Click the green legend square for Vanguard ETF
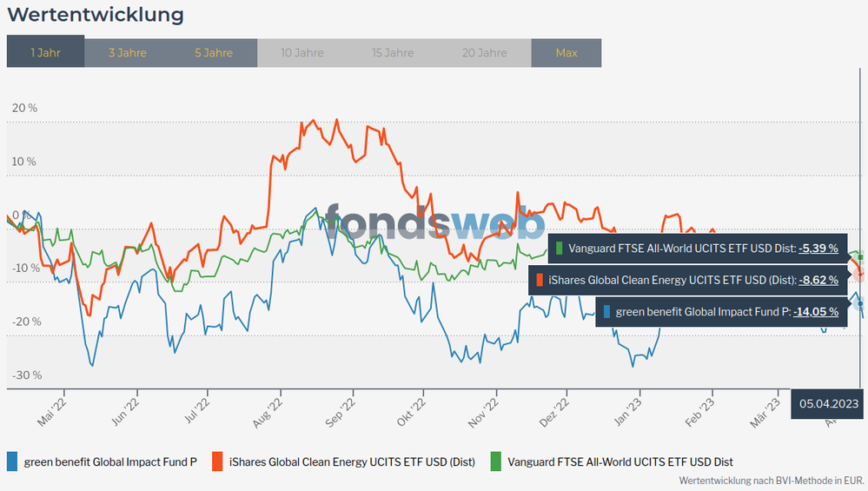Screen dimensions: 868x491 point(496,461)
